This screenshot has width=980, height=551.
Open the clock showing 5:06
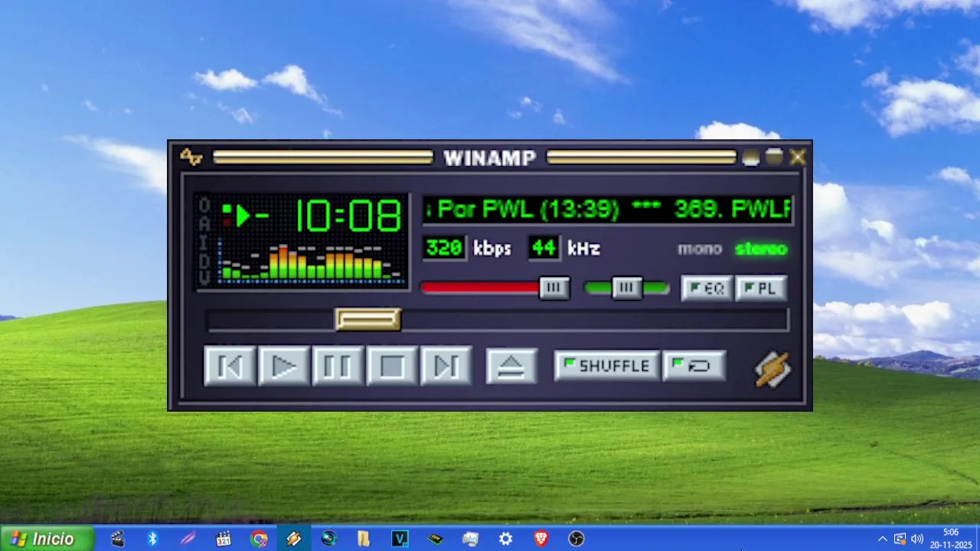[x=950, y=539]
